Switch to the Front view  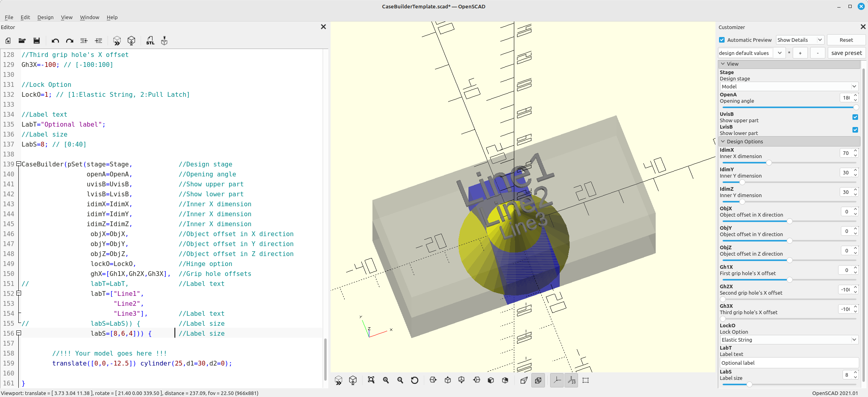click(x=491, y=380)
